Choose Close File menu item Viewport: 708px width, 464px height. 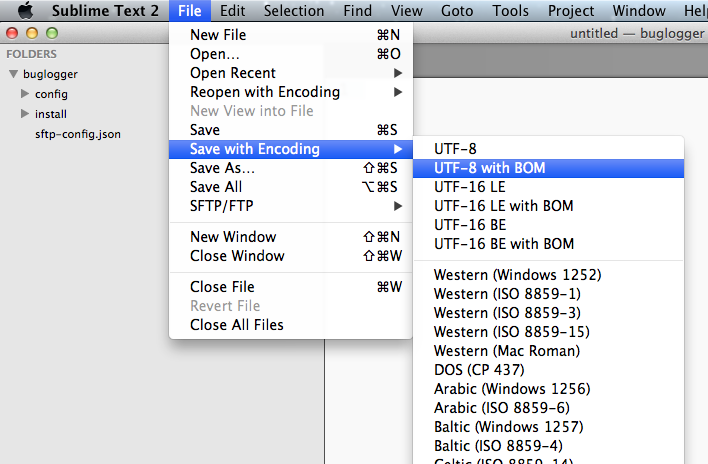pos(291,287)
